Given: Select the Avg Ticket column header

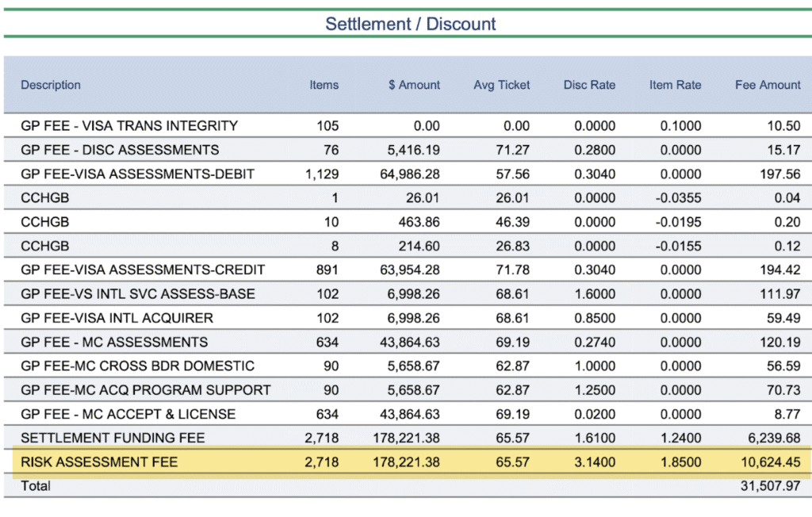Looking at the screenshot, I should tap(502, 85).
